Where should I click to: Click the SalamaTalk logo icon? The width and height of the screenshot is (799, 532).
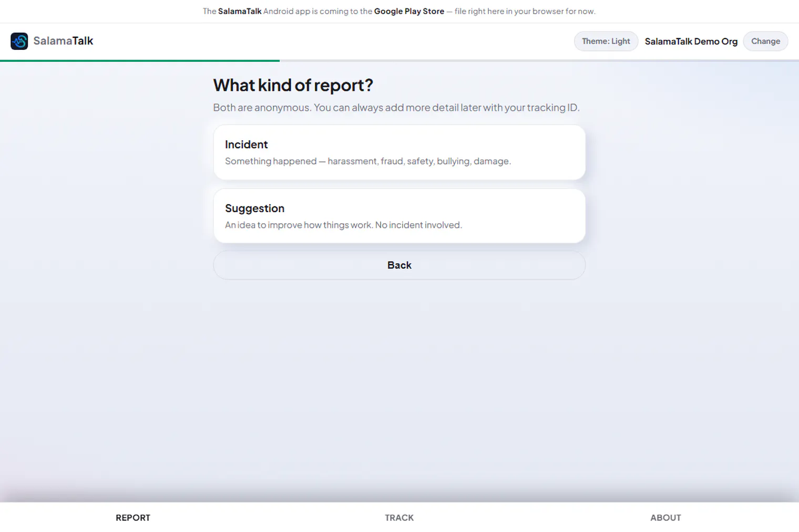click(x=19, y=41)
